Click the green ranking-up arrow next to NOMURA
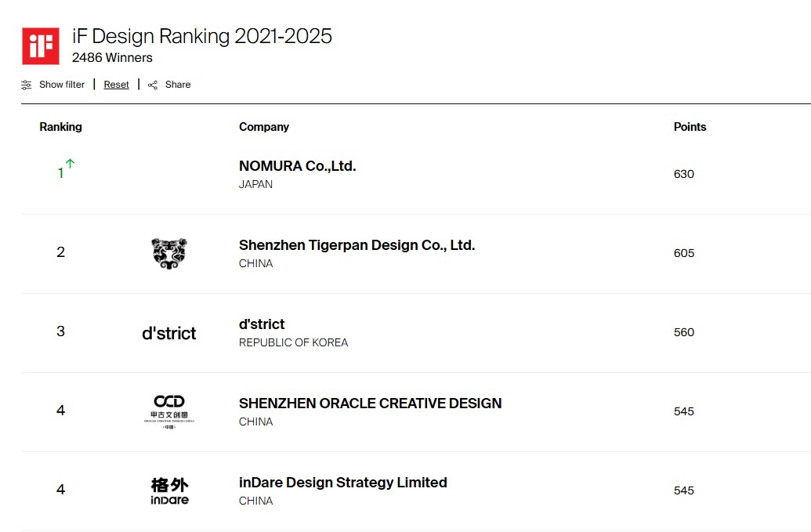 coord(68,164)
